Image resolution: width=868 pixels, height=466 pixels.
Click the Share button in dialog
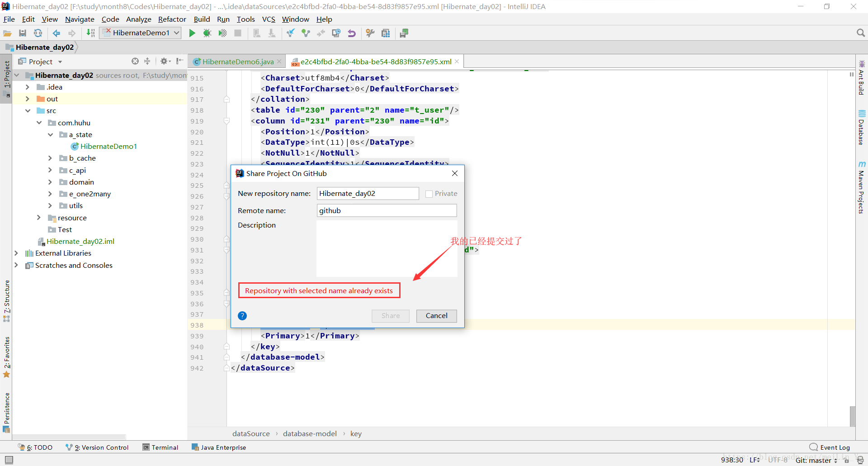[x=391, y=316]
